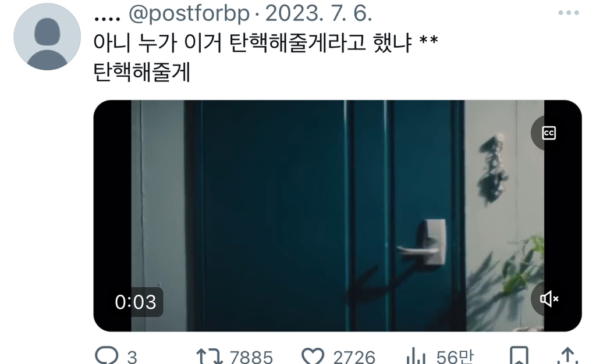This screenshot has width=596, height=364.
Task: Click the reply count number 3
Action: [132, 358]
